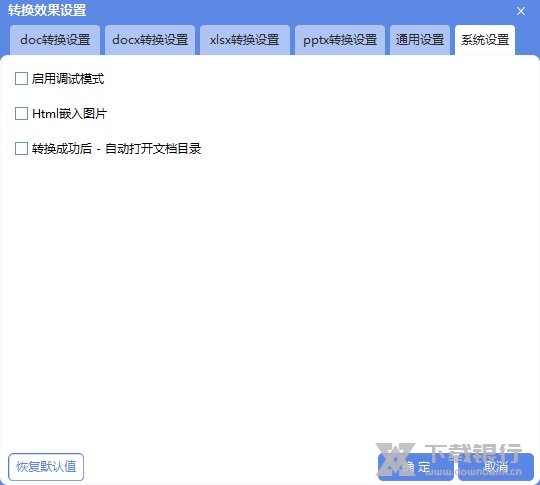Click the 恢复默认值 button

[46, 467]
